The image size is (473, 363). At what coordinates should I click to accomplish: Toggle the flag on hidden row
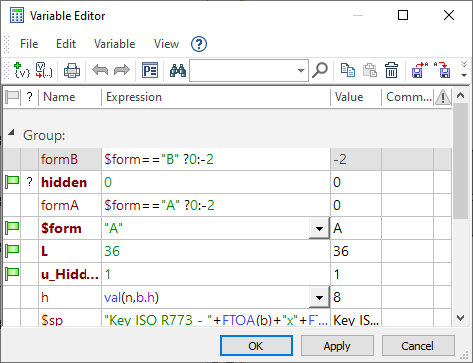[12, 182]
